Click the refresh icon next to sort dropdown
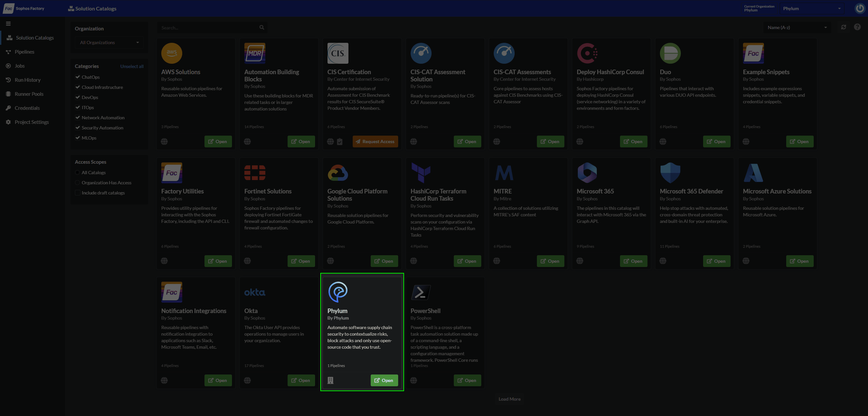 [x=843, y=27]
